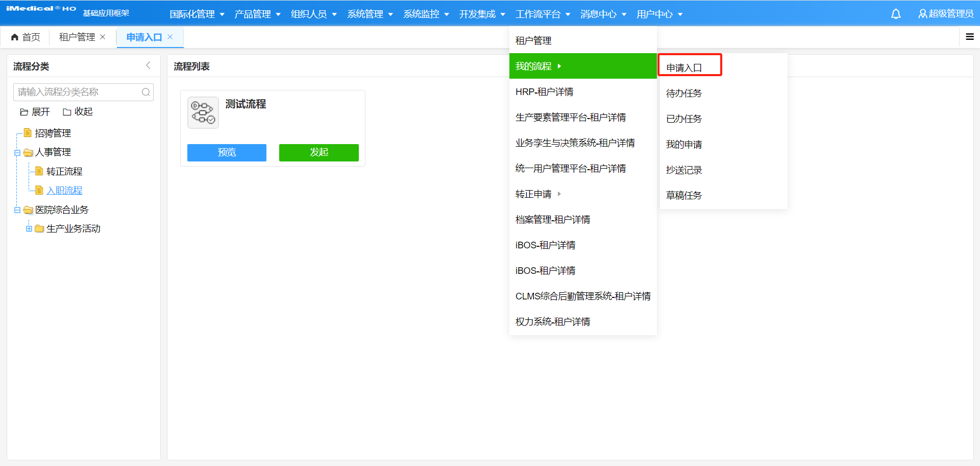Close the 租户管理 tab
The width and height of the screenshot is (980, 466).
(x=103, y=37)
